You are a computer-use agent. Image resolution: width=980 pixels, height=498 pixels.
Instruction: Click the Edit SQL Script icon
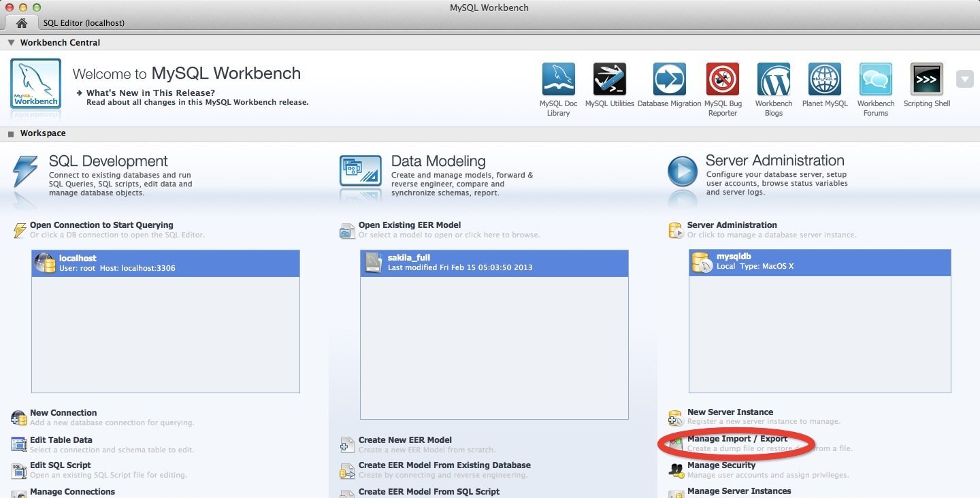(x=19, y=470)
